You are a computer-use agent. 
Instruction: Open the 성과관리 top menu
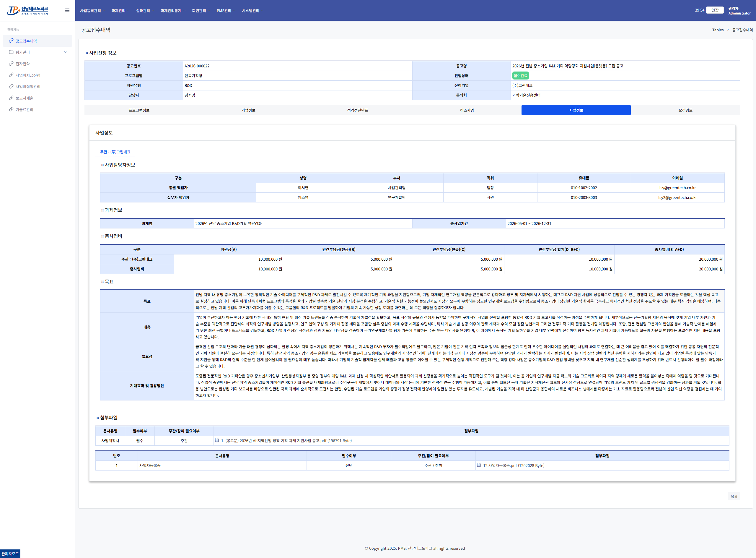[143, 10]
